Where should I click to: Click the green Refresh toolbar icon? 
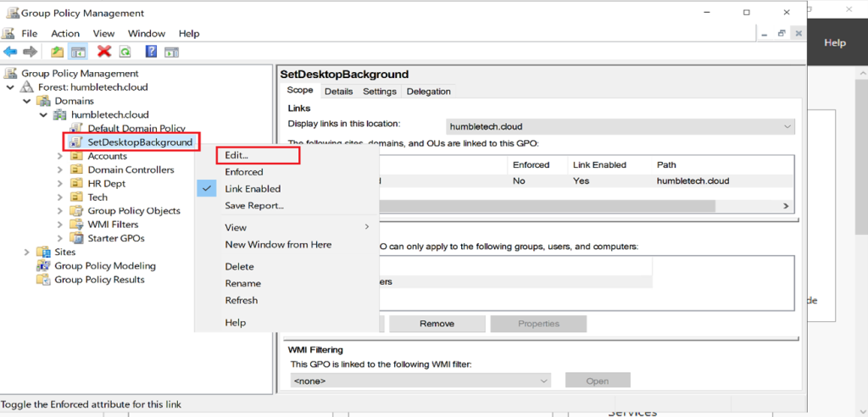tap(125, 52)
